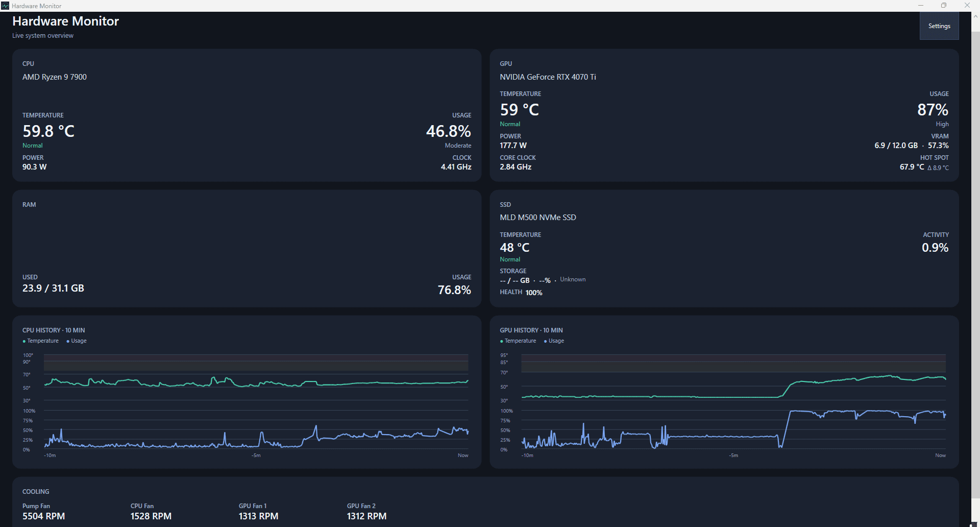Click the VRAM percentage 57.3%
Image resolution: width=980 pixels, height=527 pixels.
point(938,146)
